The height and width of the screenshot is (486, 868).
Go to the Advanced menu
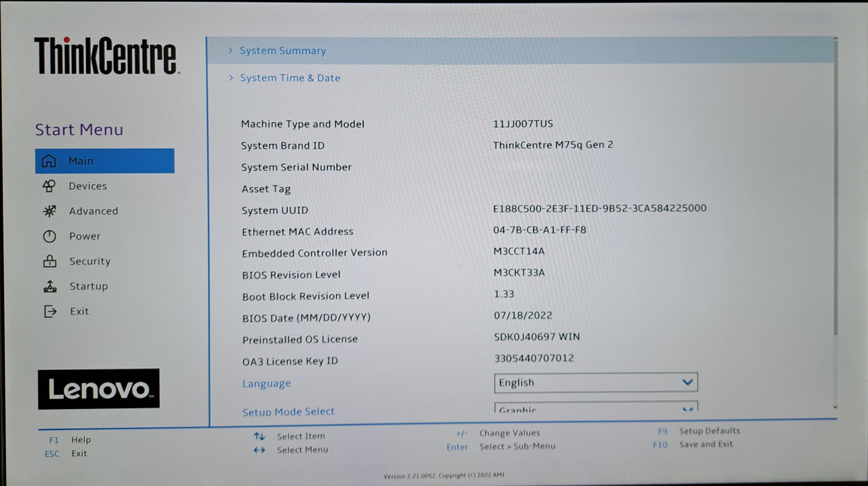pos(93,211)
